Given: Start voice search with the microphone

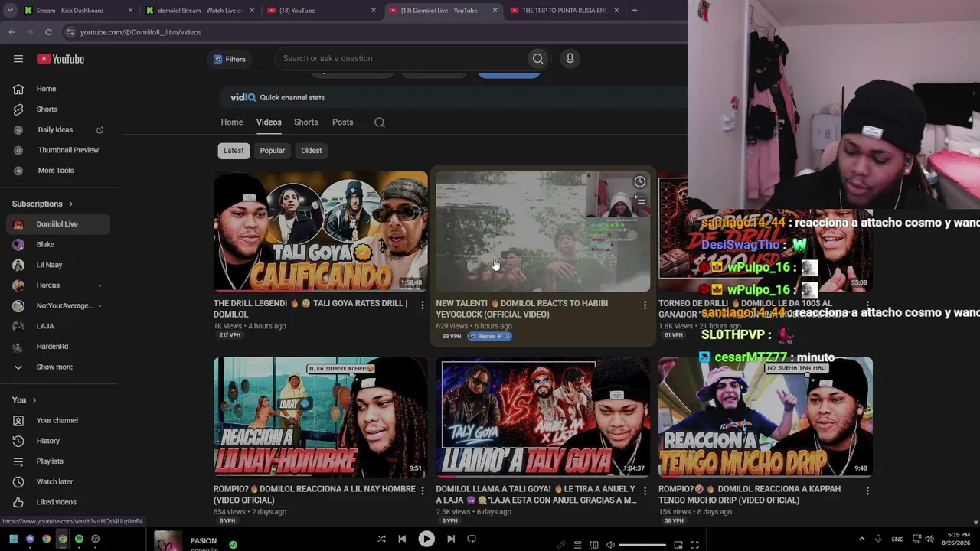Looking at the screenshot, I should [x=570, y=59].
